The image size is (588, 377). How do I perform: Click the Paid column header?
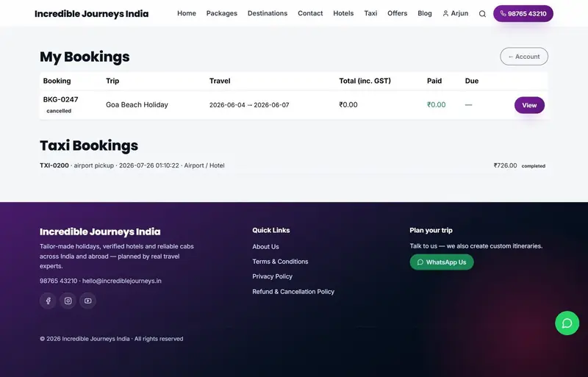point(434,81)
